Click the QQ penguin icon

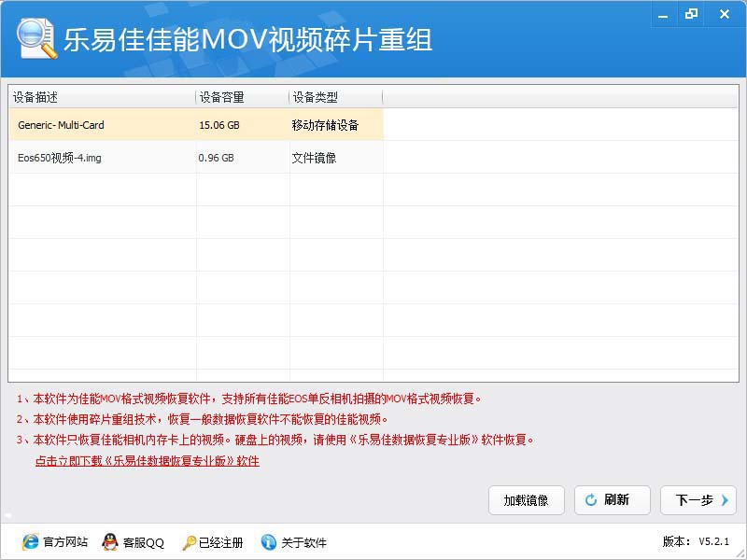110,542
